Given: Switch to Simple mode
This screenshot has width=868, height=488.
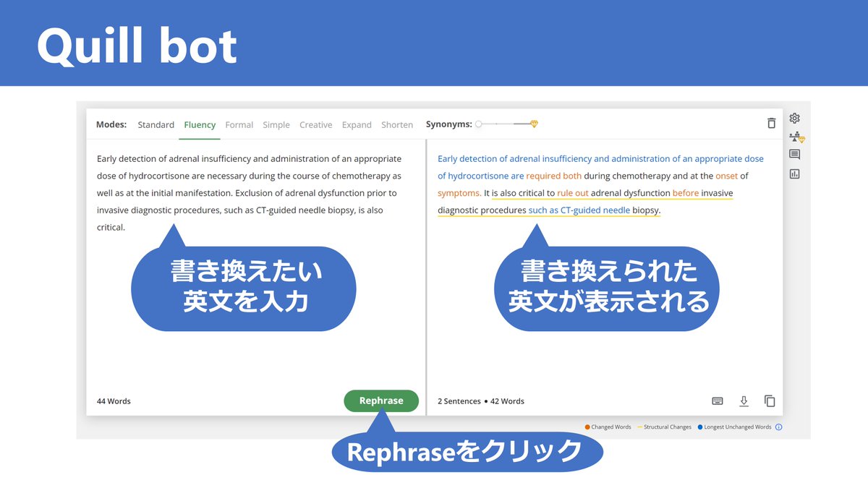Looking at the screenshot, I should pos(276,124).
